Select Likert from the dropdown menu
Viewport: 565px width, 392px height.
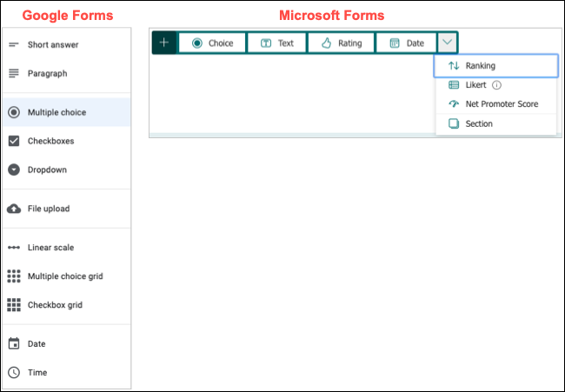tap(495, 85)
